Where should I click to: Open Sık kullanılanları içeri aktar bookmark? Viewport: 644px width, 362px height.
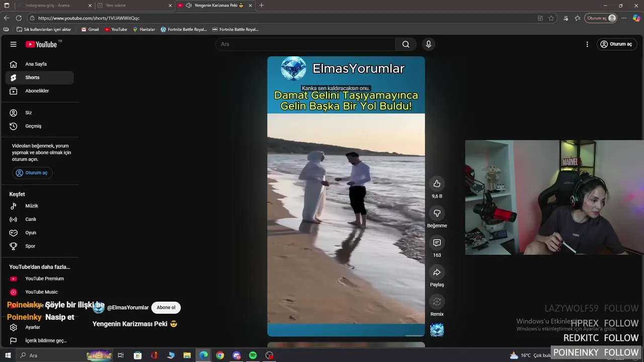[44, 30]
